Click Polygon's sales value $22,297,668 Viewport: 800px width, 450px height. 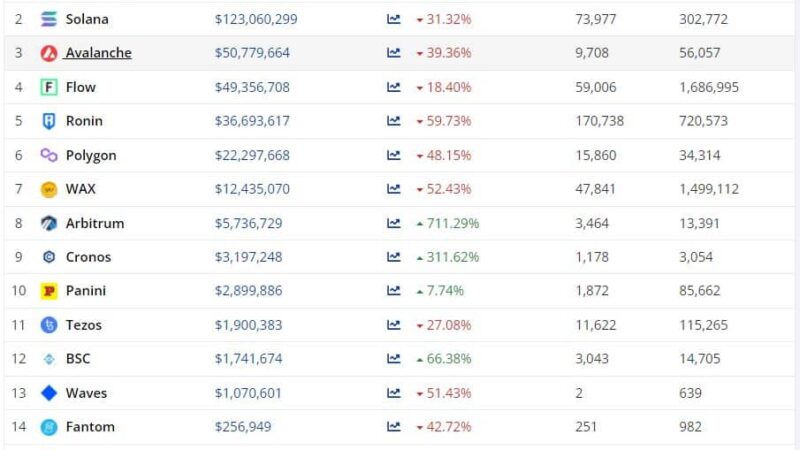[x=252, y=155]
